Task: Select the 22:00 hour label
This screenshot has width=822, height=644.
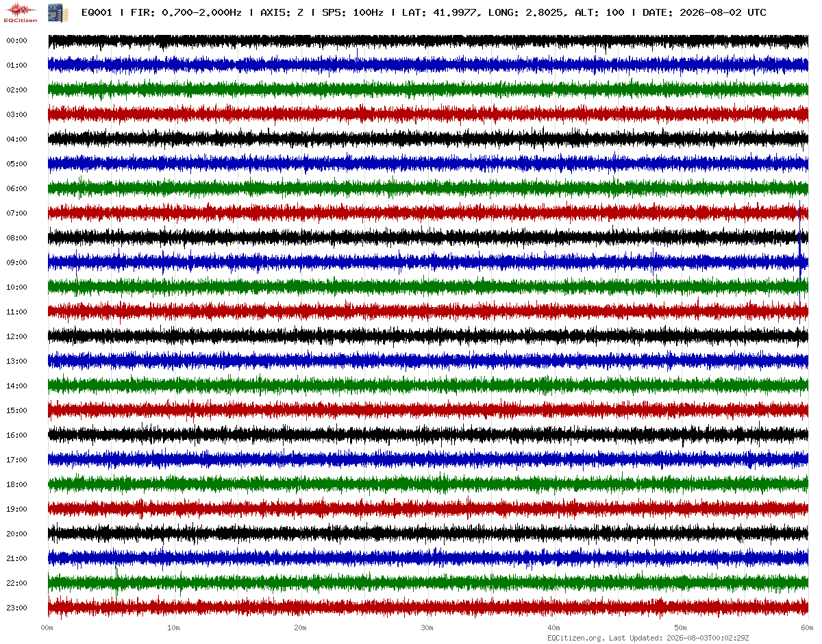Action: [x=16, y=583]
